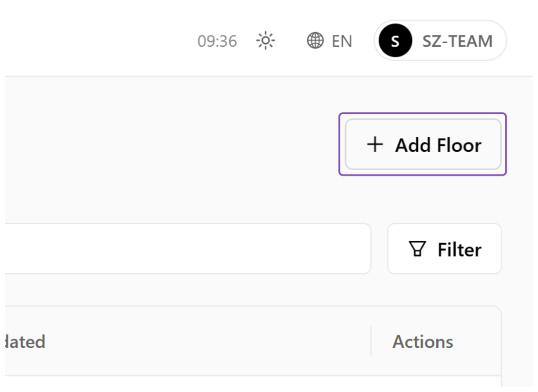
Task: Click the EN language code text
Action: point(342,41)
